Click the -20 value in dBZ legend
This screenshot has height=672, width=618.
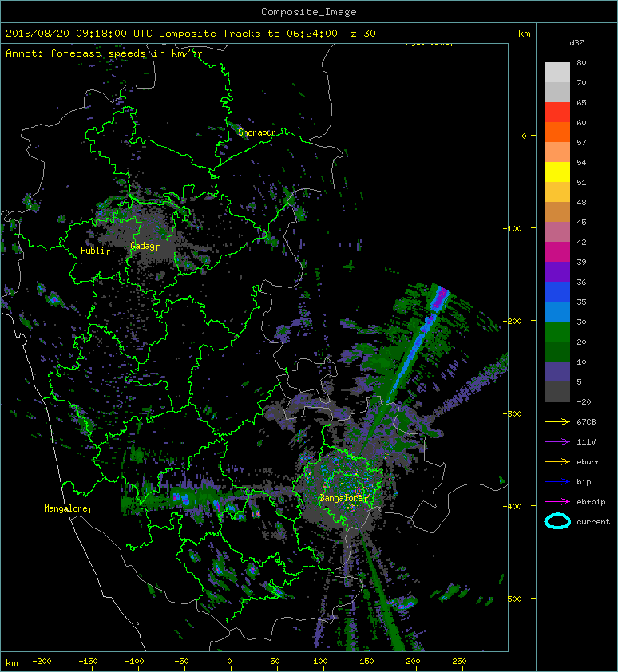(584, 402)
